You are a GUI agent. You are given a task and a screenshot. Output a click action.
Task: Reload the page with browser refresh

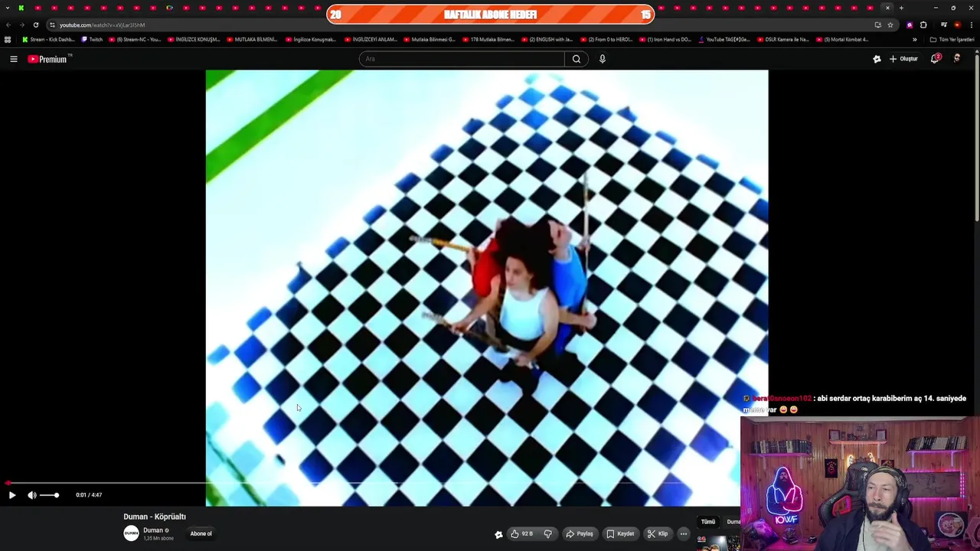click(x=35, y=24)
